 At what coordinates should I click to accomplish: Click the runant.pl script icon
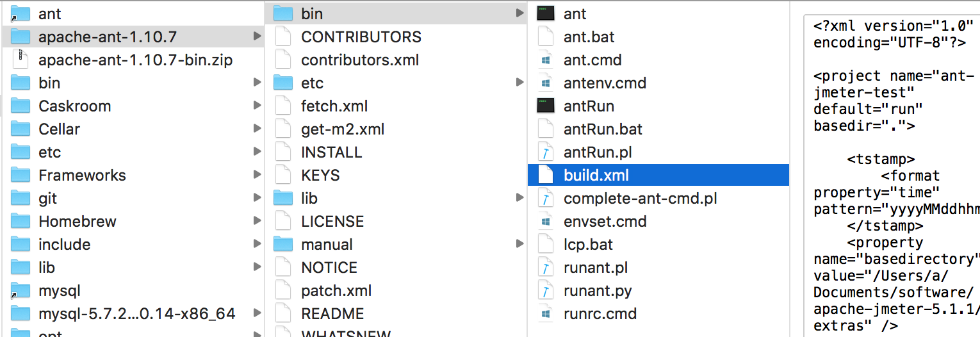tap(546, 267)
